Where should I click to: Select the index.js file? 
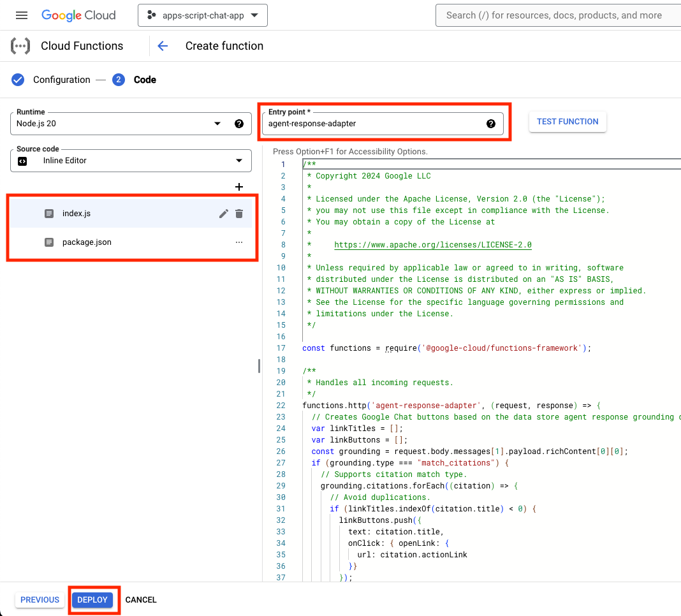pyautogui.click(x=77, y=214)
